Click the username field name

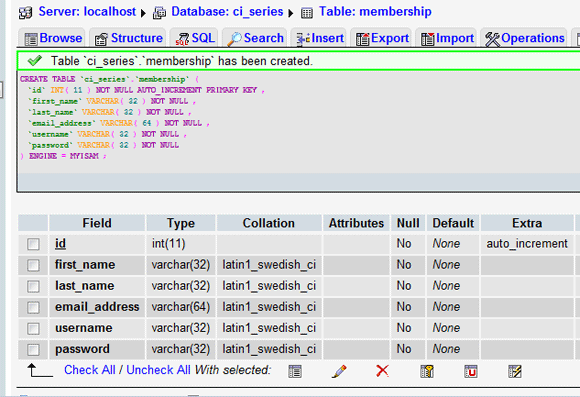(84, 328)
